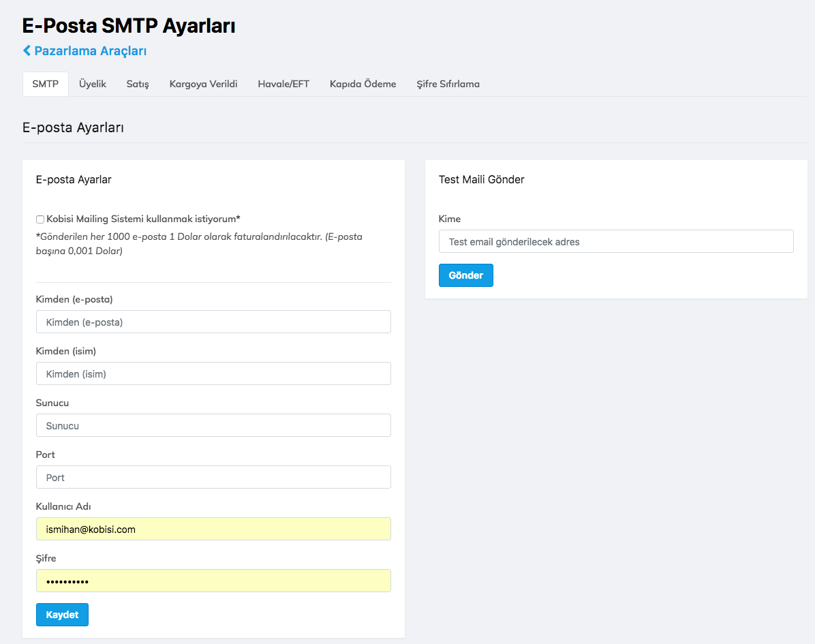Click the Port input field
This screenshot has height=644, width=815.
213,477
